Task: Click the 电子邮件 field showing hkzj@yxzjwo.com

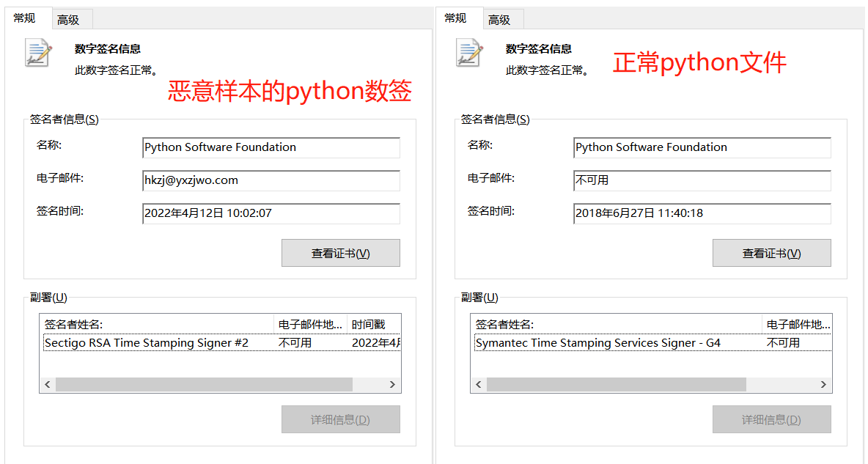Action: click(x=271, y=180)
